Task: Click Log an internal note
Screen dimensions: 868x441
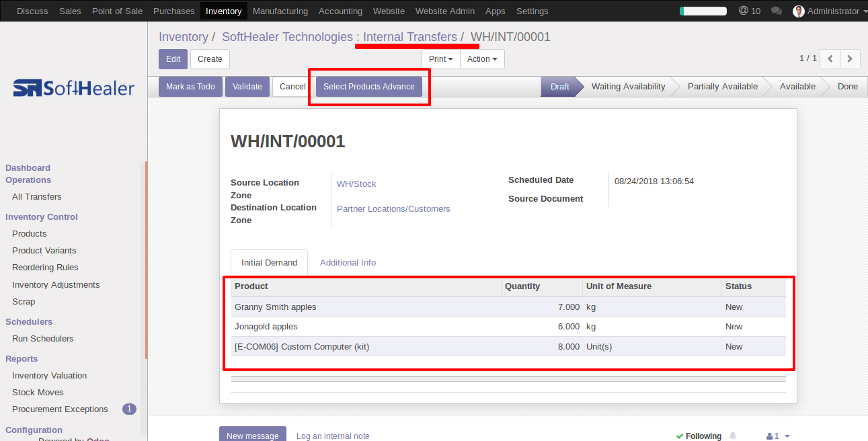Action: point(333,436)
